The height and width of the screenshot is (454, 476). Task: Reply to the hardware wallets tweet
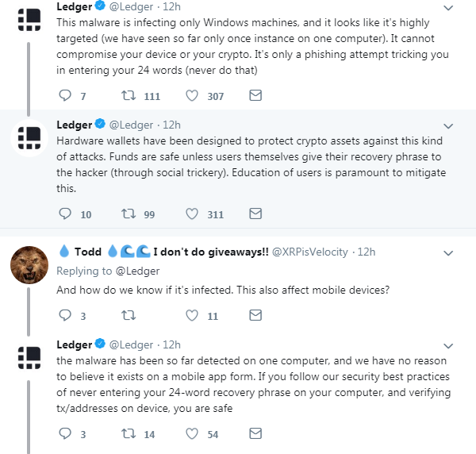(x=66, y=214)
